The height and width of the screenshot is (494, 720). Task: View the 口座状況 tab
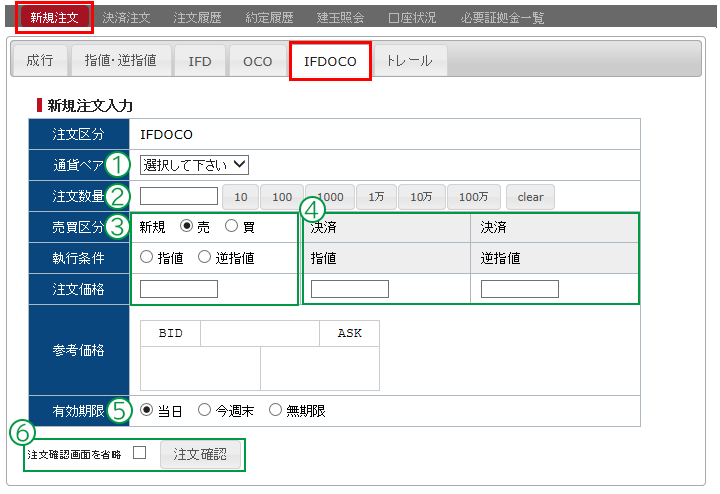(x=412, y=18)
